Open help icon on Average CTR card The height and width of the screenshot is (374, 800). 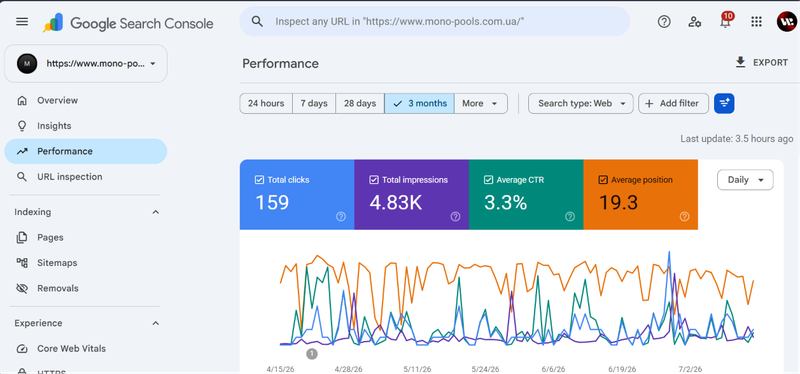pos(570,217)
